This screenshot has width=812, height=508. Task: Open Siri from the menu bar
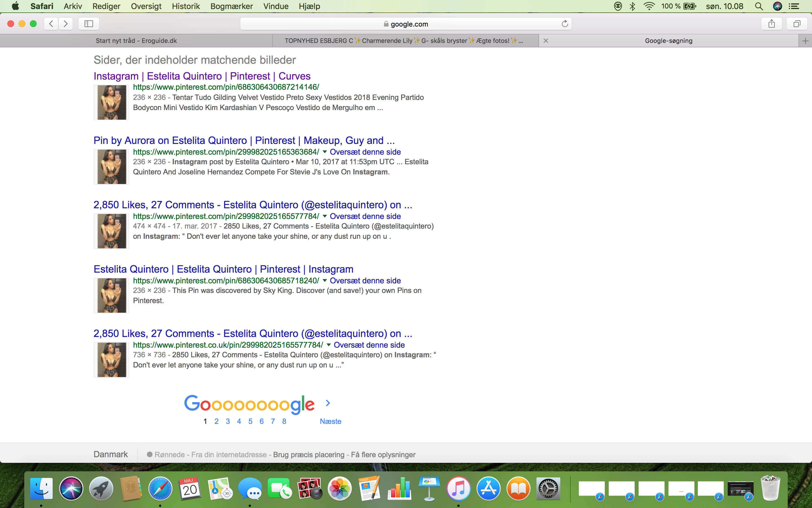pyautogui.click(x=777, y=6)
